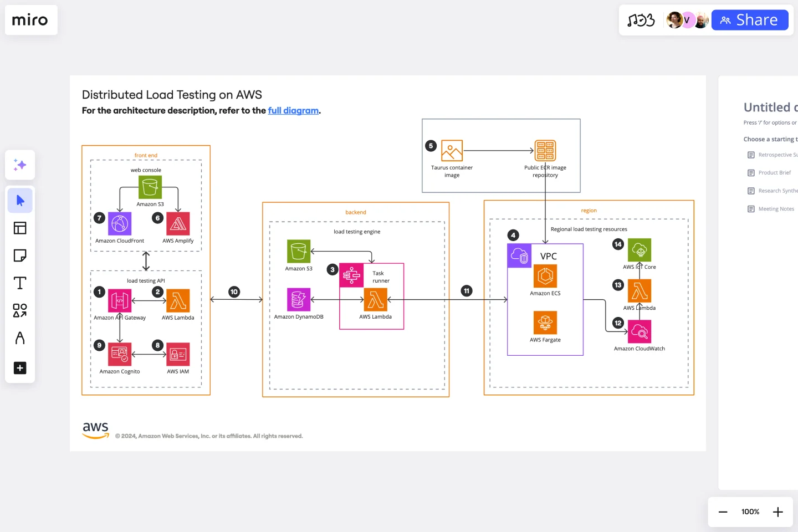Image resolution: width=798 pixels, height=532 pixels.
Task: Select the Task runner step functions icon
Action: (x=351, y=275)
